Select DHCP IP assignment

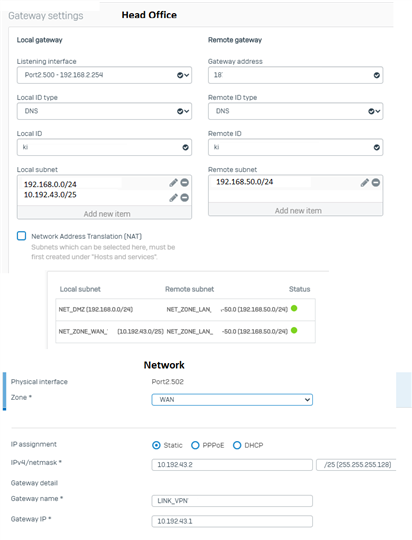(237, 445)
